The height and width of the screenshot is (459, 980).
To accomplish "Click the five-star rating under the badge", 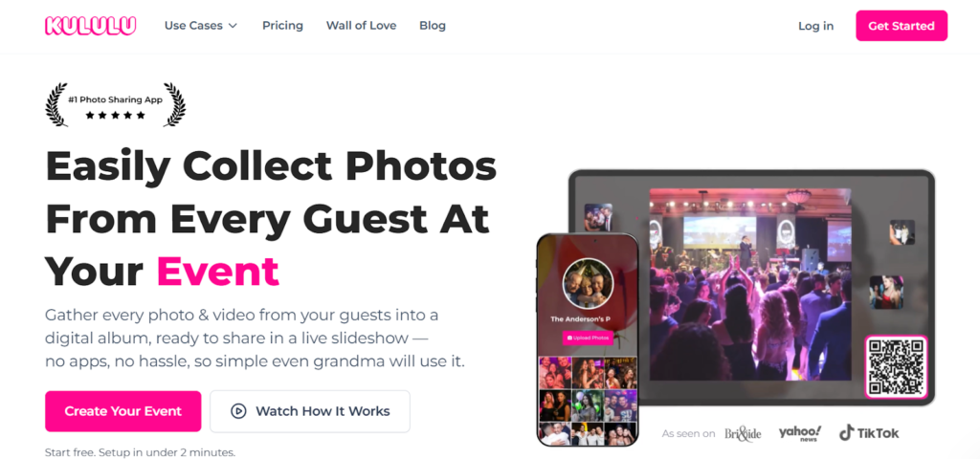I will (115, 115).
